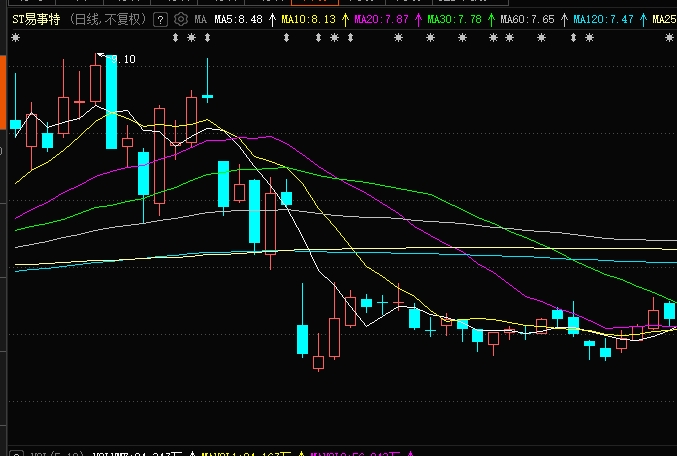The height and width of the screenshot is (456, 677).
Task: Click the up arrow after MA20 value
Action: pyautogui.click(x=418, y=19)
